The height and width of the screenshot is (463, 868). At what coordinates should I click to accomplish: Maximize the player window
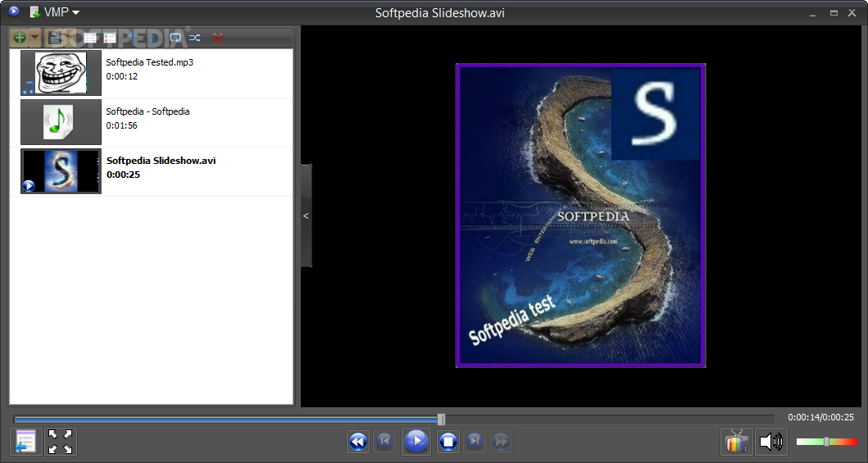[834, 13]
